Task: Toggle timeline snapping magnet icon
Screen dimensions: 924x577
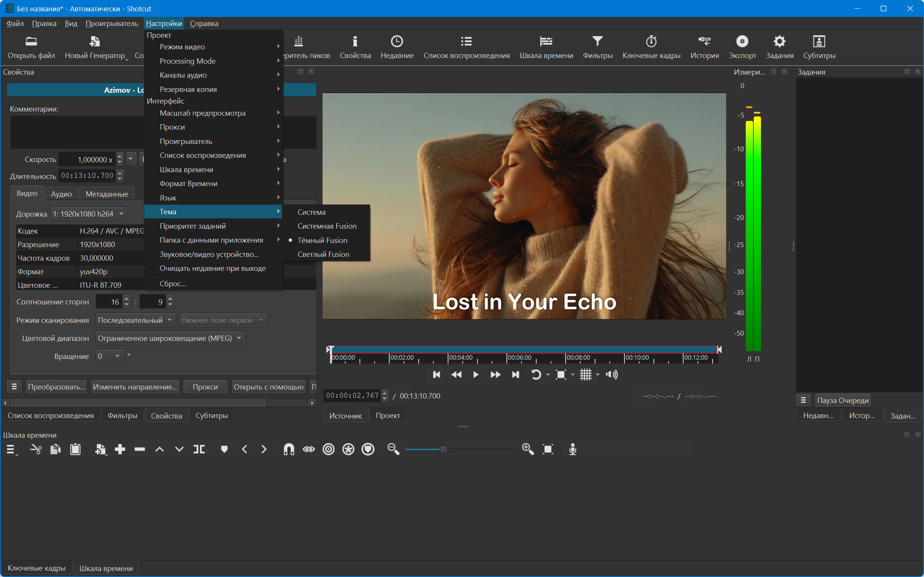Action: 289,449
